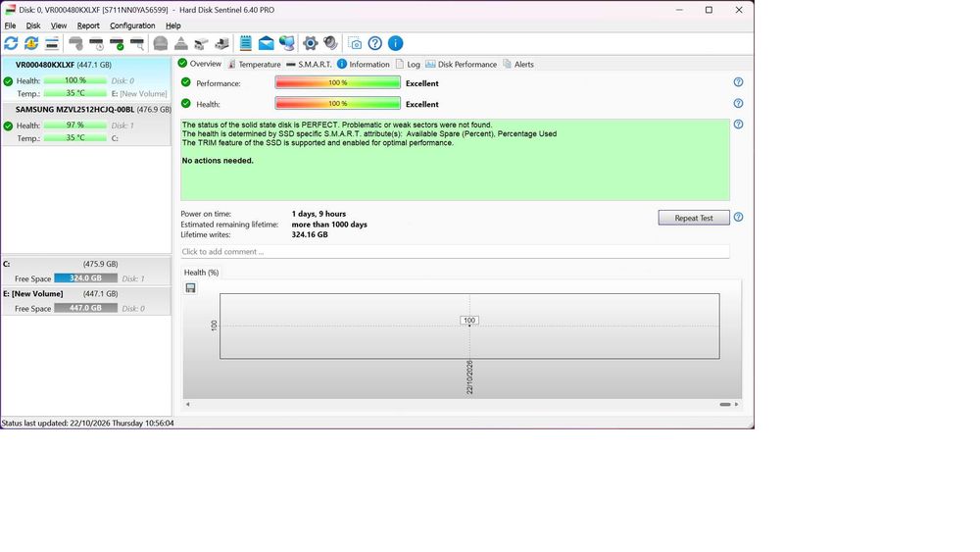Open settings with the gear icon
This screenshot has width=980, height=552.
point(310,43)
